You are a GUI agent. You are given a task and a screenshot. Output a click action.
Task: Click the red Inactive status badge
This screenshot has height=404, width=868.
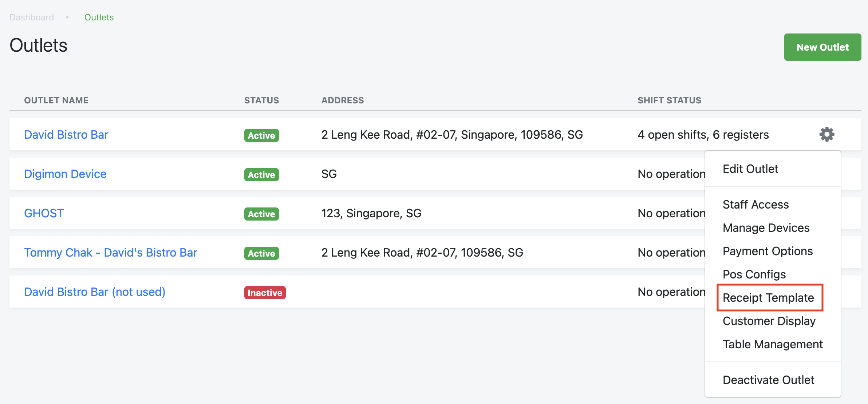coord(265,293)
